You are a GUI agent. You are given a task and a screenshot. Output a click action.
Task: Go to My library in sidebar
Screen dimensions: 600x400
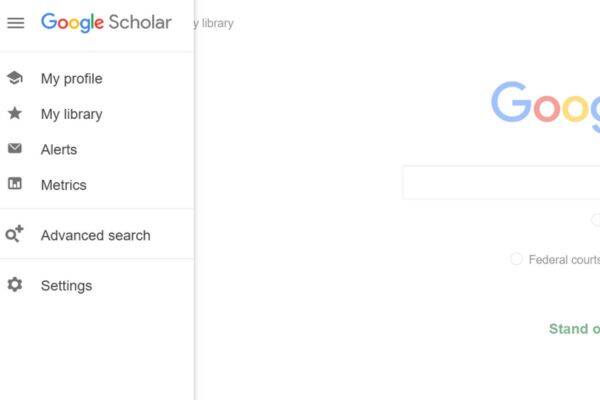coord(71,114)
